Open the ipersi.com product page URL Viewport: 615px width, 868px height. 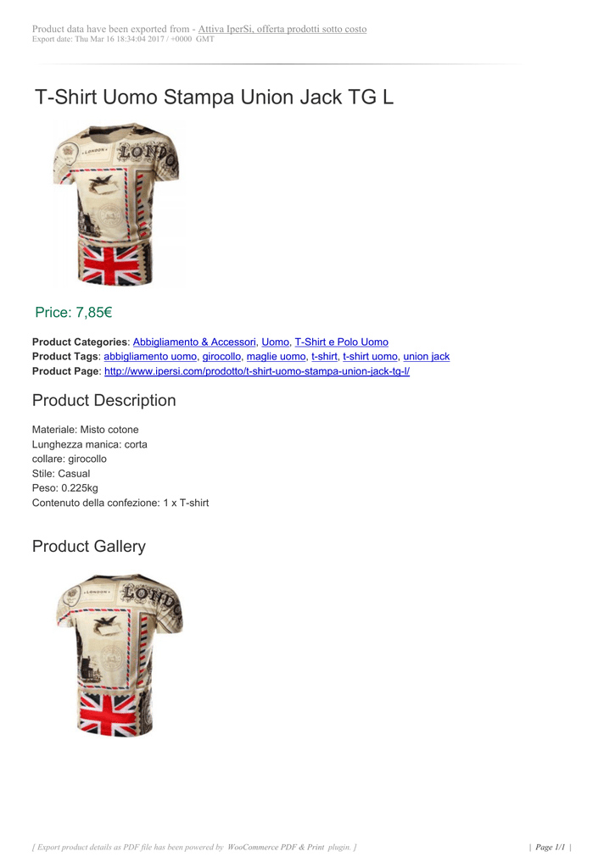(256, 371)
